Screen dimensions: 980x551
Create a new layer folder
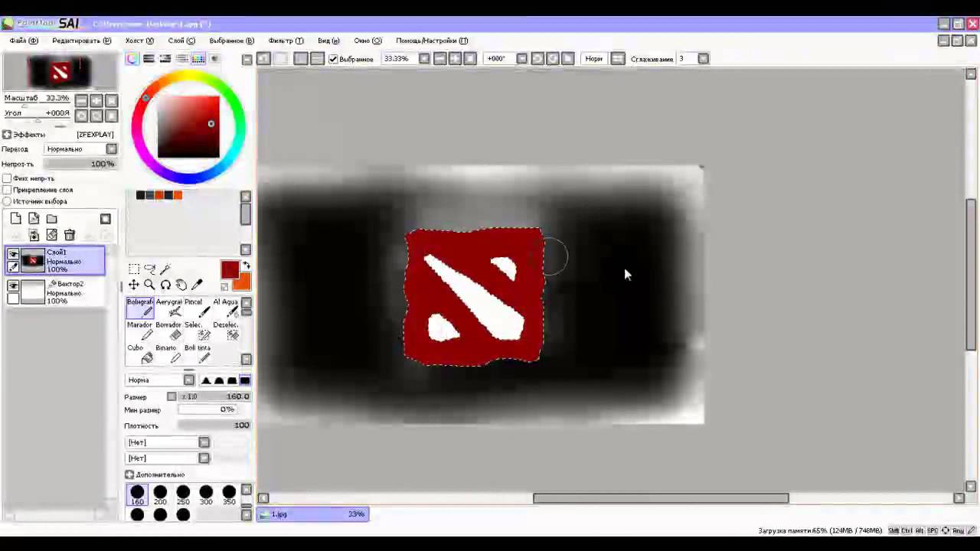51,219
